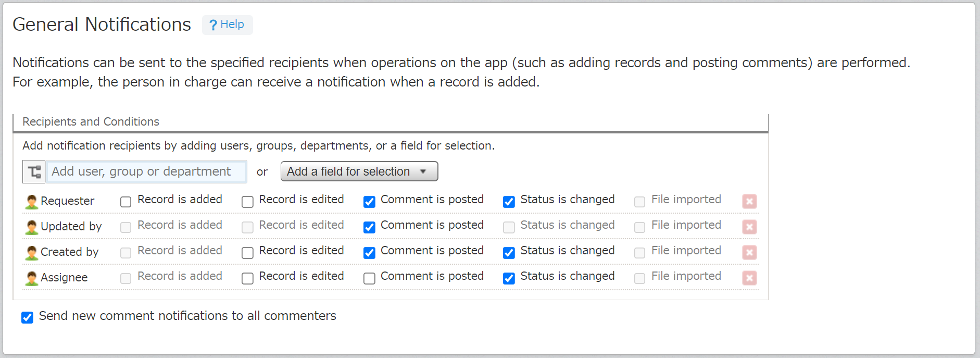Expand the Add a field for selection dropdown
Image resolution: width=980 pixels, height=358 pixels.
[359, 171]
